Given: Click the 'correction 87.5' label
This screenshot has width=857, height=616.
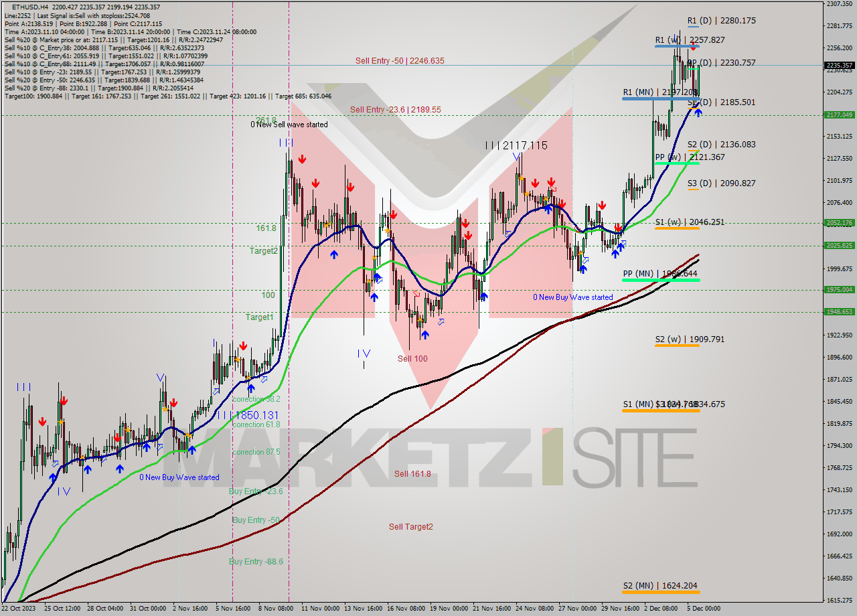Looking at the screenshot, I should [256, 453].
